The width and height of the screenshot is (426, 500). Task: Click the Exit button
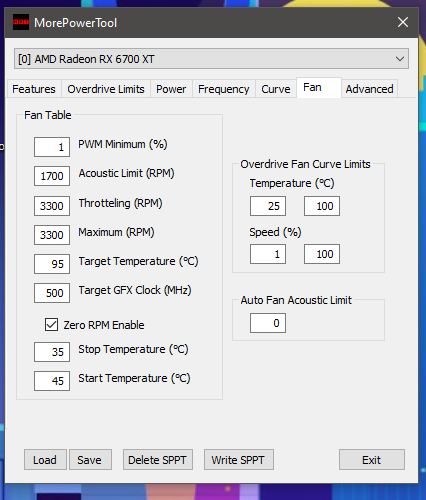[x=372, y=460]
